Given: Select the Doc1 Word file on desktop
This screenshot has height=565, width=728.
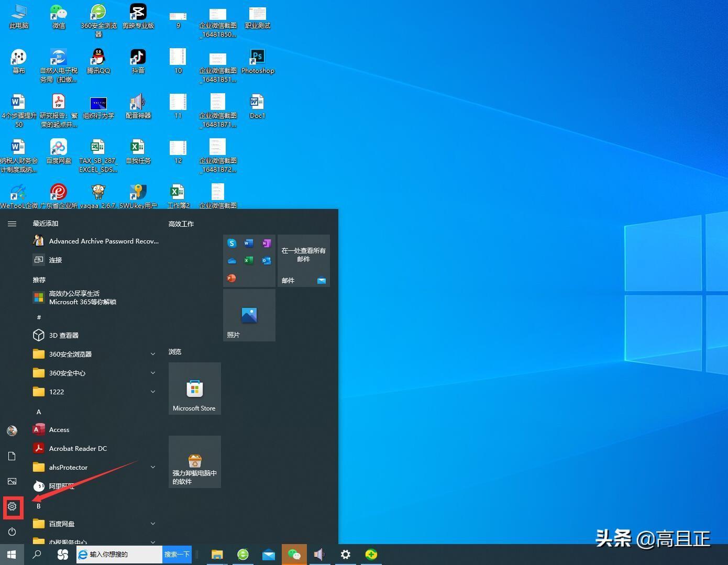Looking at the screenshot, I should (257, 106).
